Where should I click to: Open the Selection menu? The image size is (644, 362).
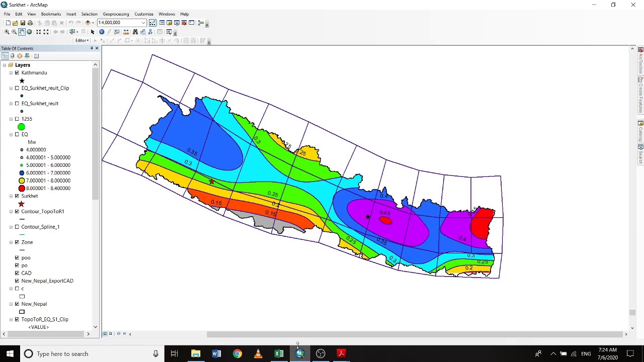click(89, 14)
